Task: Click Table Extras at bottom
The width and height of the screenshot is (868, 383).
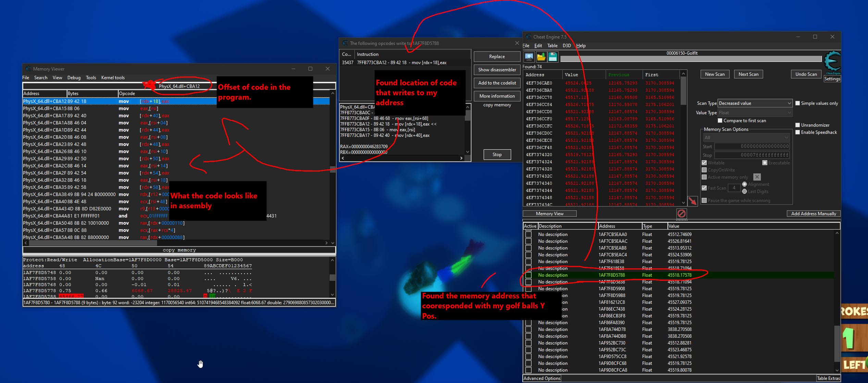Action: click(x=828, y=378)
